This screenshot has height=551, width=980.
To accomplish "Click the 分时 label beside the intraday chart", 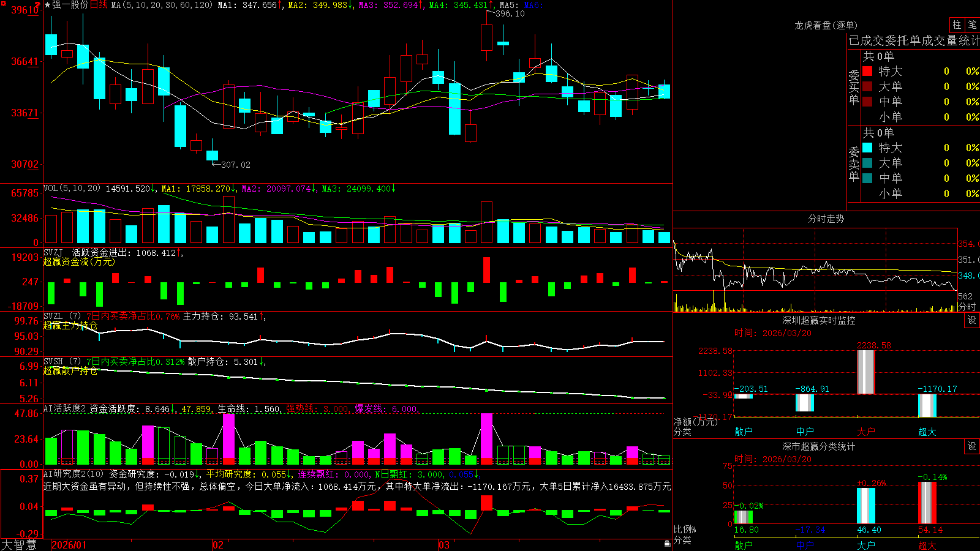I will tap(967, 306).
